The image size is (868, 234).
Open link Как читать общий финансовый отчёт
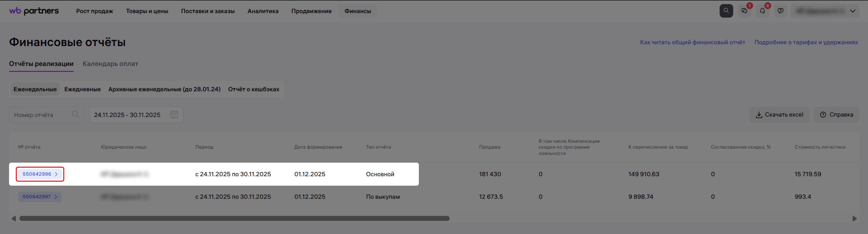[692, 42]
